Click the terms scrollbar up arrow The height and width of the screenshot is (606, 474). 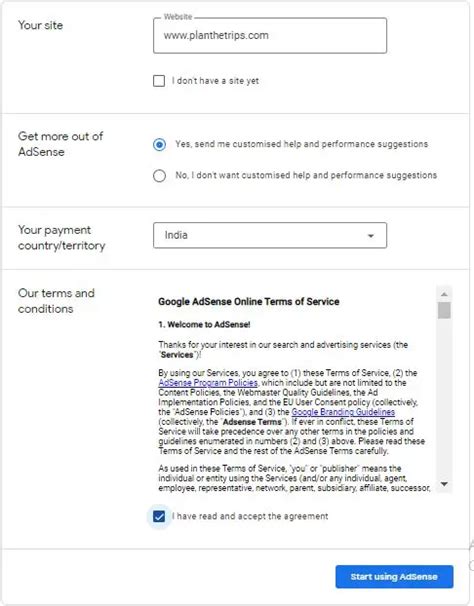[444, 294]
